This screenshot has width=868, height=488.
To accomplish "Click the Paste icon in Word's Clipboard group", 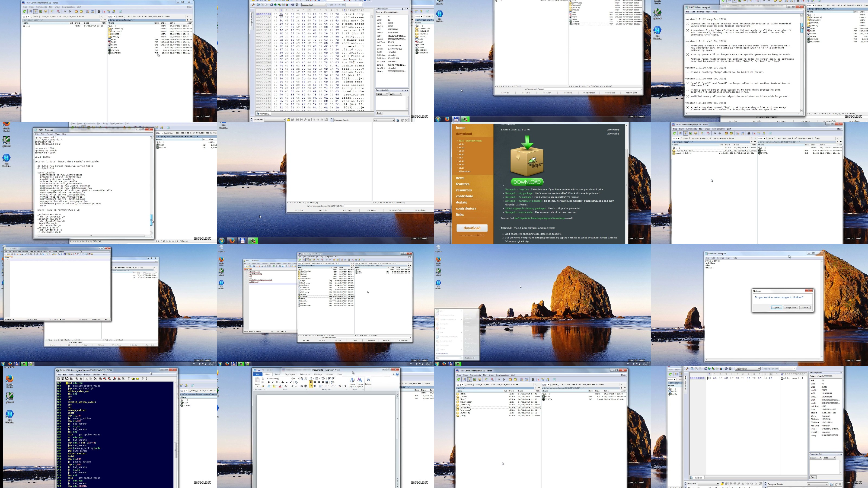I will [x=258, y=380].
